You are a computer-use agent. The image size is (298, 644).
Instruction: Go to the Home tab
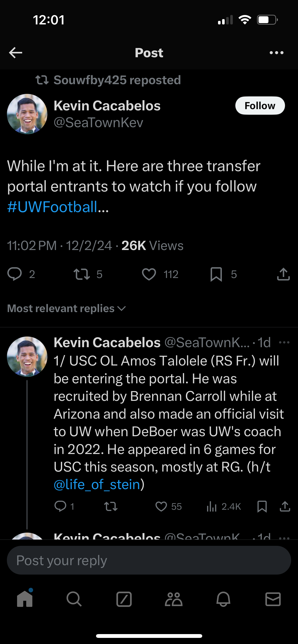pyautogui.click(x=25, y=599)
